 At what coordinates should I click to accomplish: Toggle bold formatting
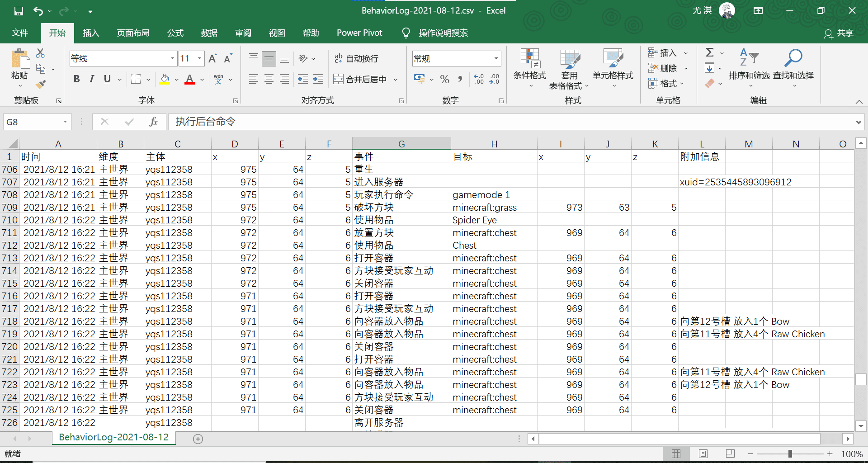tap(76, 79)
